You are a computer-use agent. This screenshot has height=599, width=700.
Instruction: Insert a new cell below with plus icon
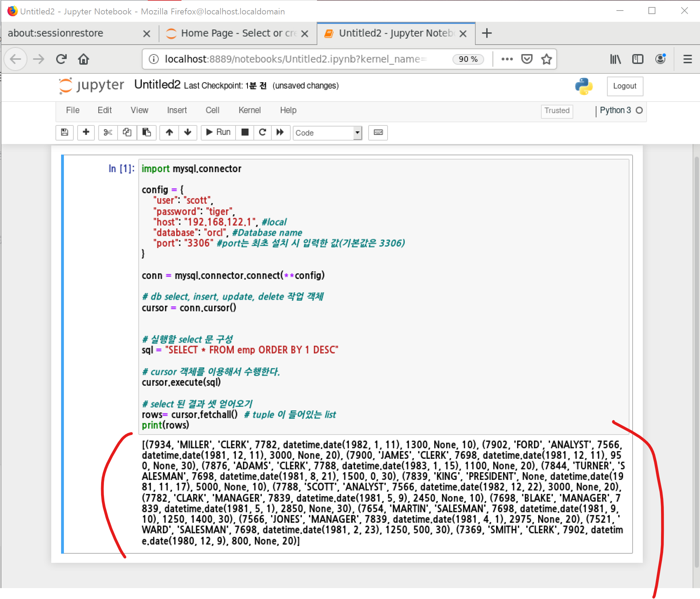pyautogui.click(x=86, y=132)
